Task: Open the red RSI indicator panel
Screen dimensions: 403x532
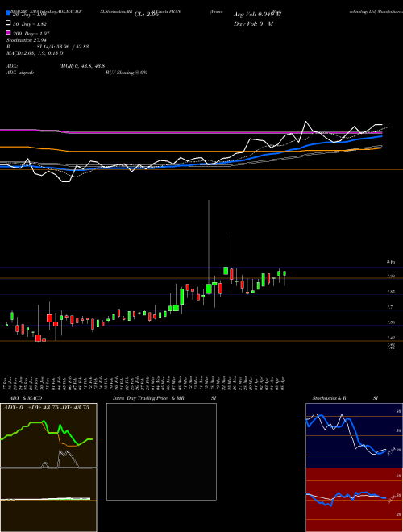Action: click(x=354, y=500)
